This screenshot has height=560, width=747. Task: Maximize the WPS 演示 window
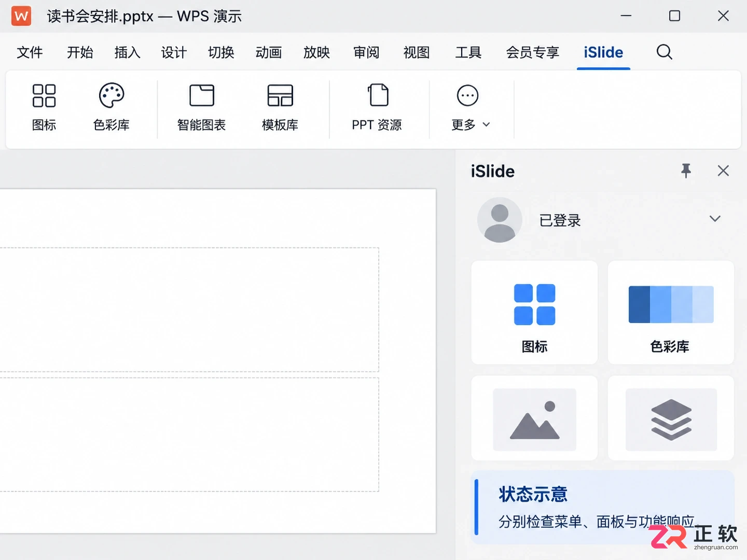click(674, 16)
